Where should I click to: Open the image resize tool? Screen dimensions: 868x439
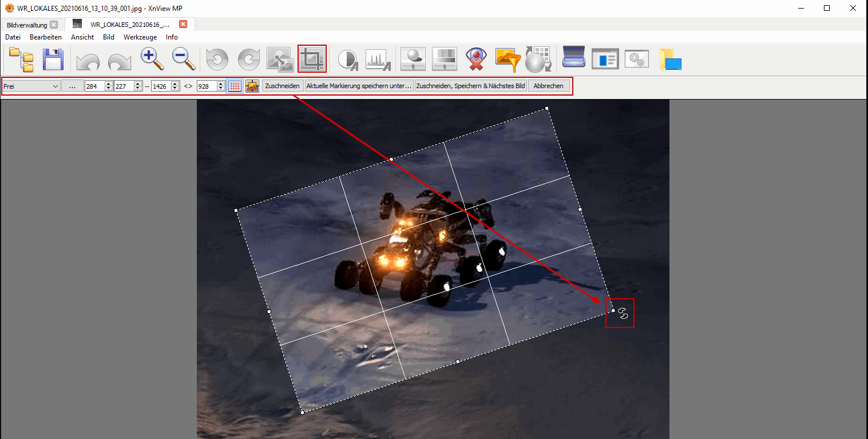280,60
